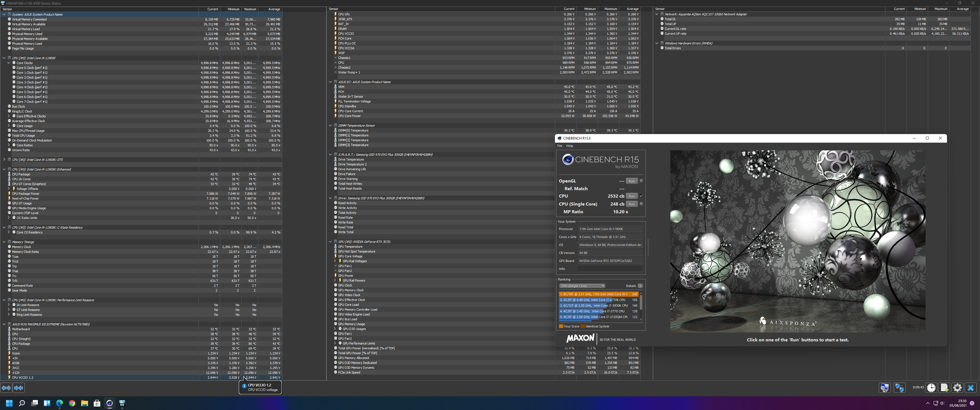Click the Water Pump+ 1 fan row
Screen dimensions: 980x410
(487, 72)
